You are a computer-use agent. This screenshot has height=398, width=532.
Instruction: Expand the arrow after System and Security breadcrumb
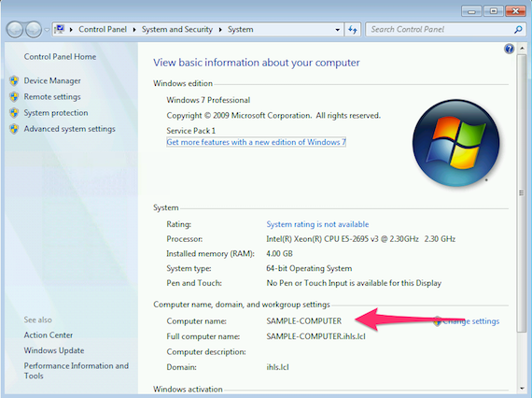click(220, 30)
